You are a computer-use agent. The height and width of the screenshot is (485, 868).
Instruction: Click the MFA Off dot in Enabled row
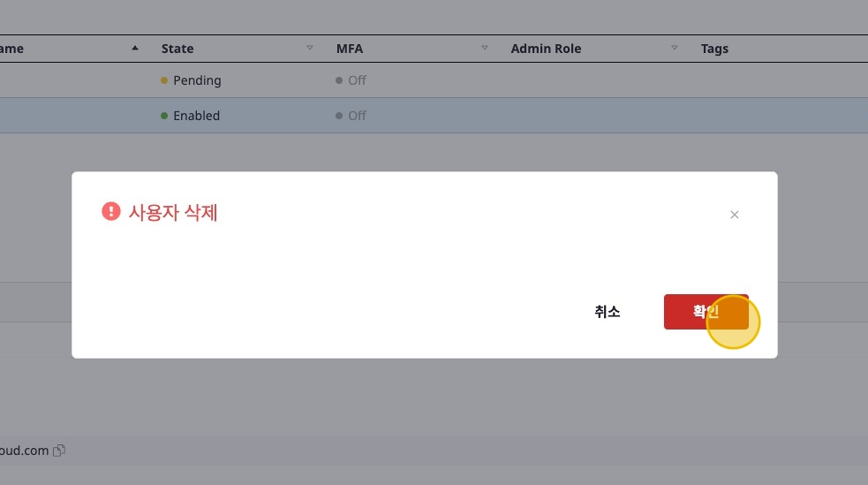pos(339,116)
